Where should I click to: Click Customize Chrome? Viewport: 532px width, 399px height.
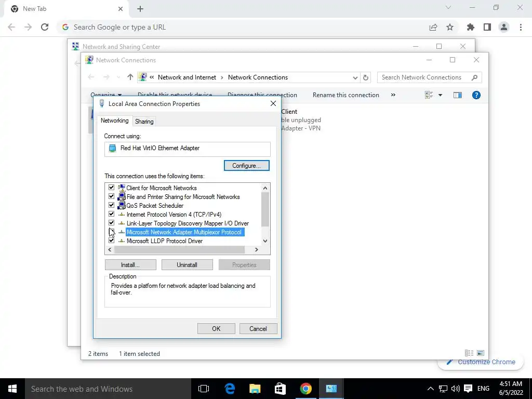(481, 362)
